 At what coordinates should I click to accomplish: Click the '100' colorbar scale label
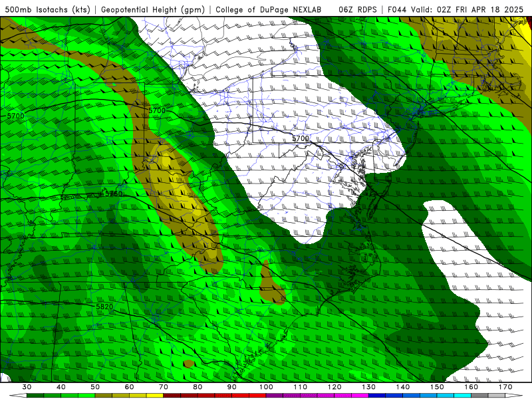coord(266,387)
